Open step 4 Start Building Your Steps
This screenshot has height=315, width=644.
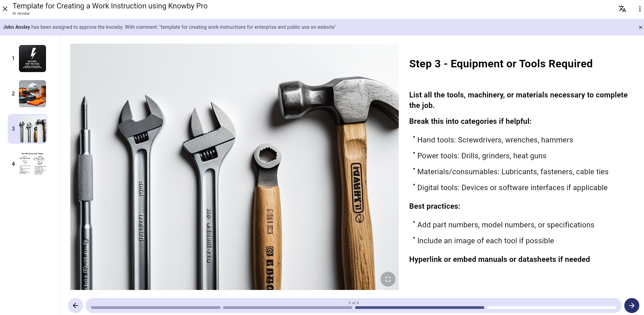click(32, 164)
